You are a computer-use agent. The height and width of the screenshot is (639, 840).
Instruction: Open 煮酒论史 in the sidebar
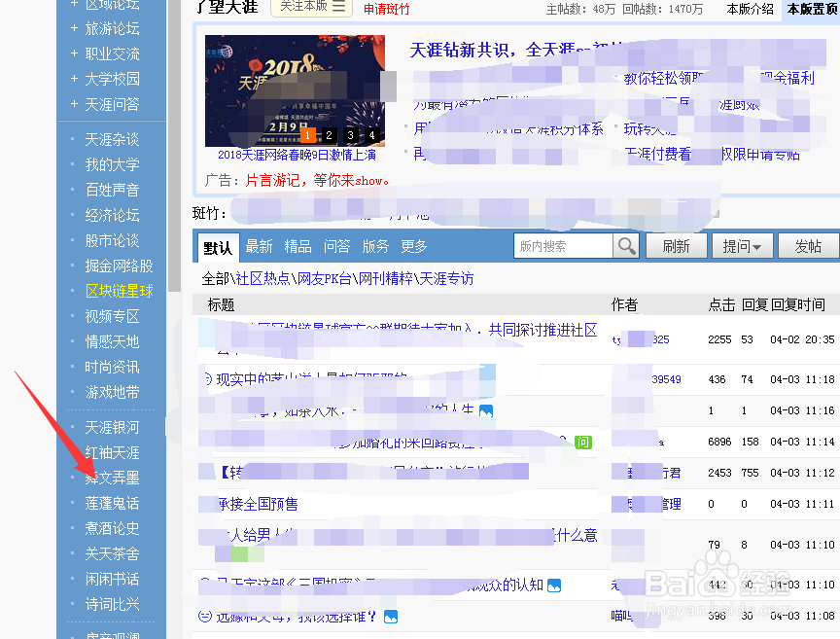pos(112,528)
